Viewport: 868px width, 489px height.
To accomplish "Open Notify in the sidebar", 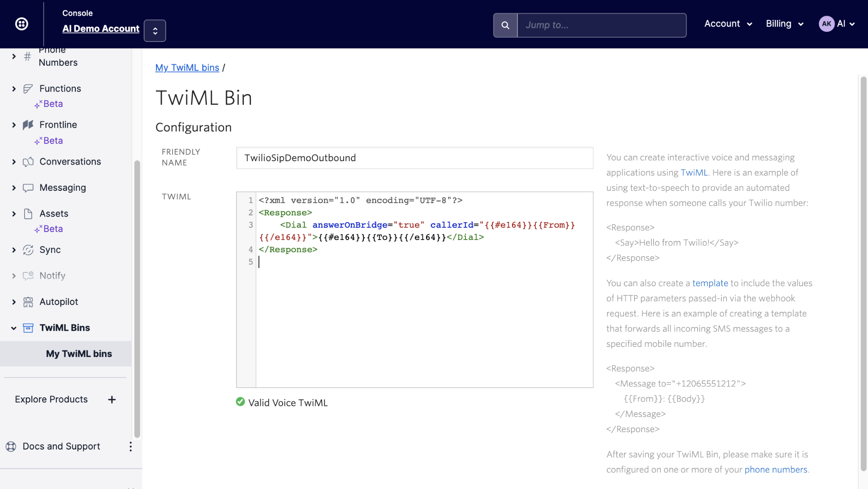I will [x=52, y=276].
